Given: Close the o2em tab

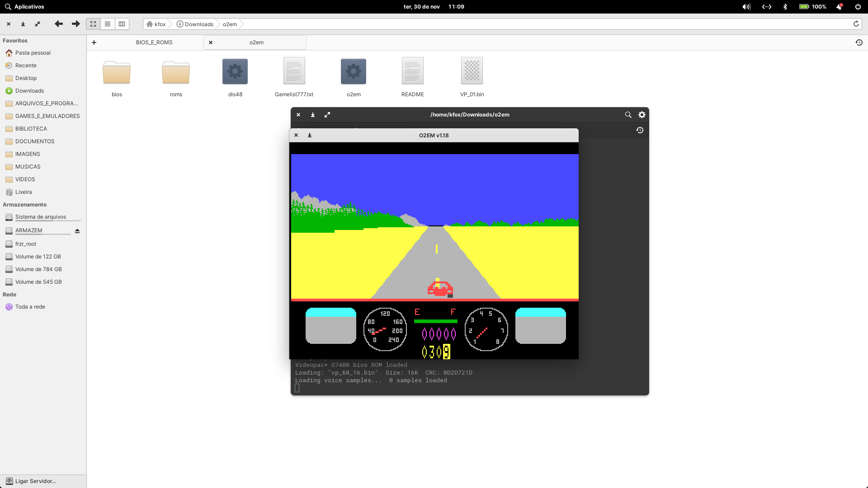Looking at the screenshot, I should tap(211, 42).
